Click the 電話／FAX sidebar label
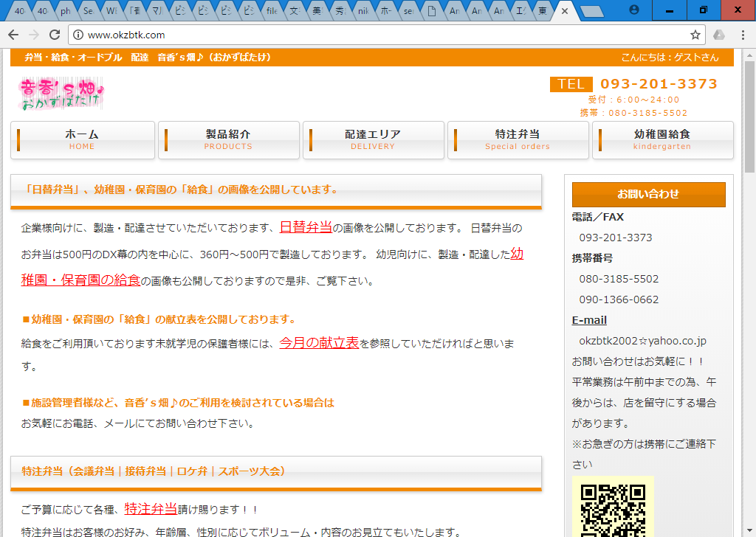756x537 pixels. (x=598, y=217)
